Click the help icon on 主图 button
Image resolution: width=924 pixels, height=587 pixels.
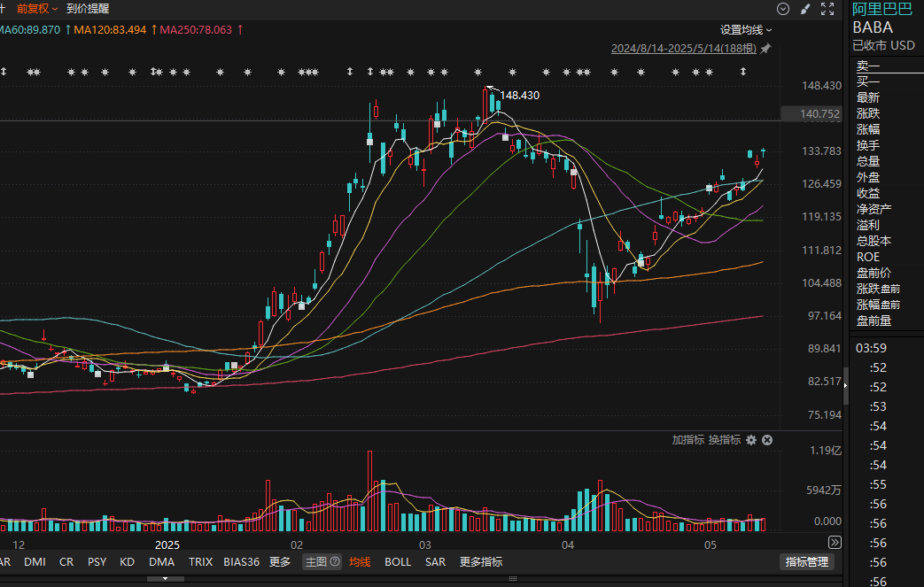tap(335, 562)
